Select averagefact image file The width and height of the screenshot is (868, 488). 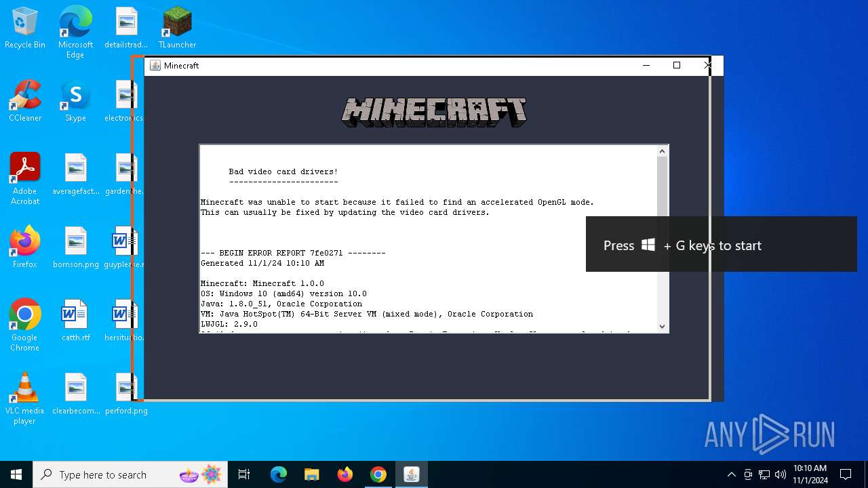[75, 175]
